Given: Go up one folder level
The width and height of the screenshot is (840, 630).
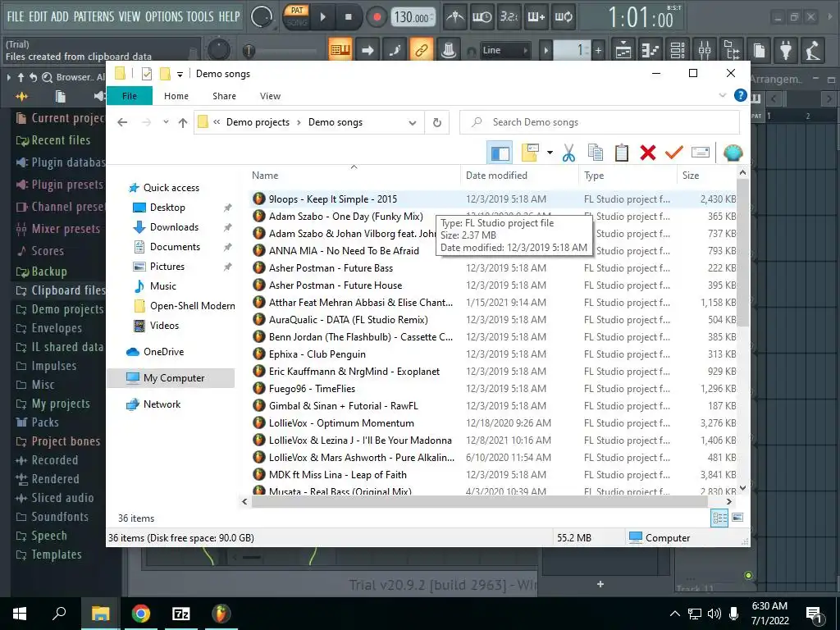Looking at the screenshot, I should 183,122.
